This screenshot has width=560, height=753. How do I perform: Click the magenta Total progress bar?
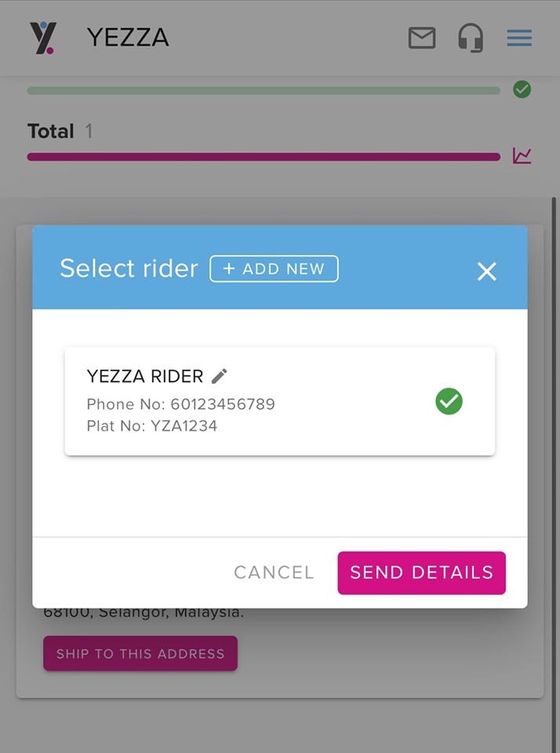coord(264,157)
